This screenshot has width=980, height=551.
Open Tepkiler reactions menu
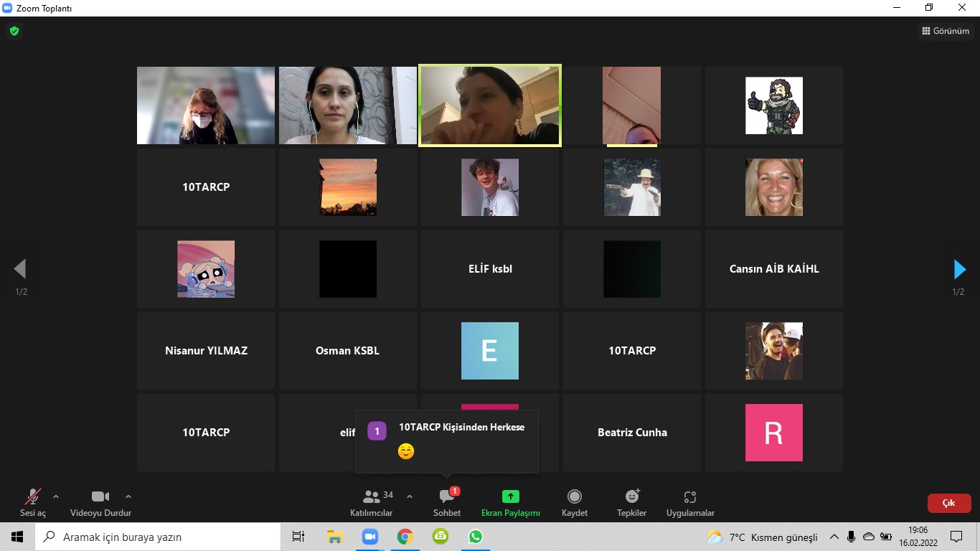click(x=632, y=503)
